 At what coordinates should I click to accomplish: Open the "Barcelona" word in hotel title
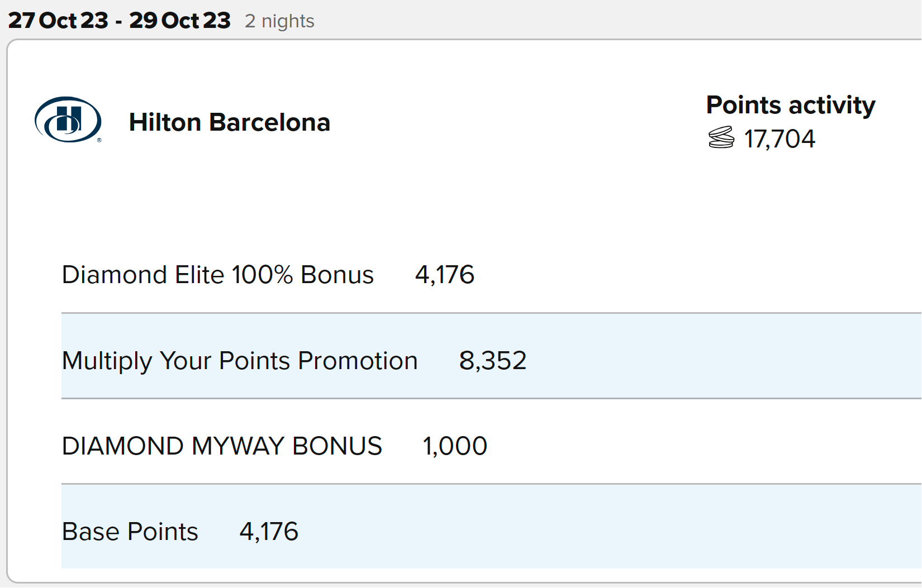point(269,122)
